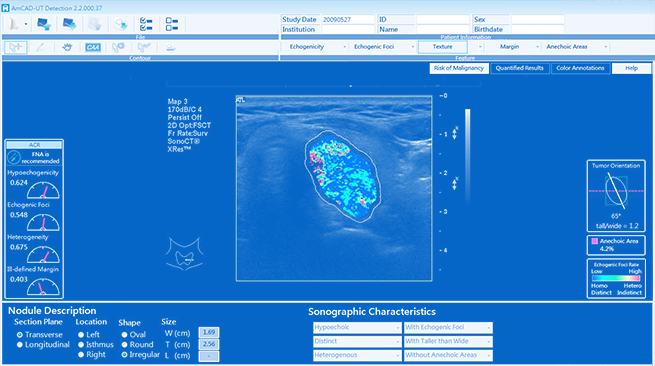Select the add contour tool

tap(16, 47)
